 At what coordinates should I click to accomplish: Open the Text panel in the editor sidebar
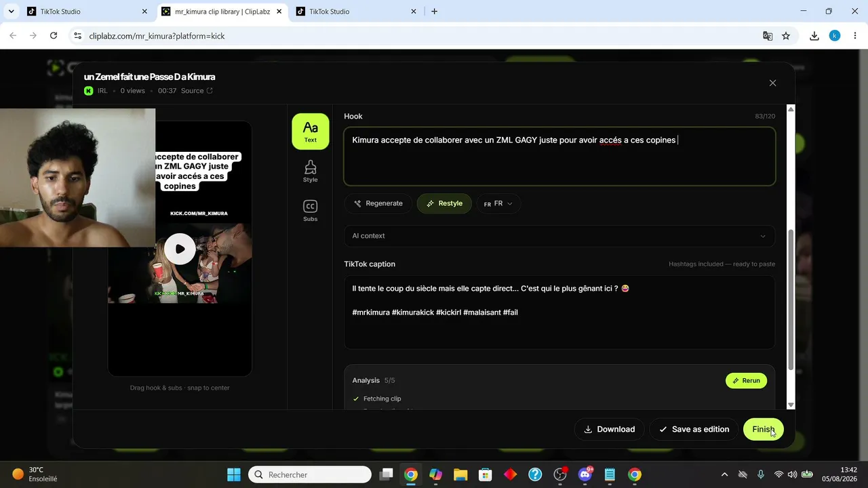point(311,131)
